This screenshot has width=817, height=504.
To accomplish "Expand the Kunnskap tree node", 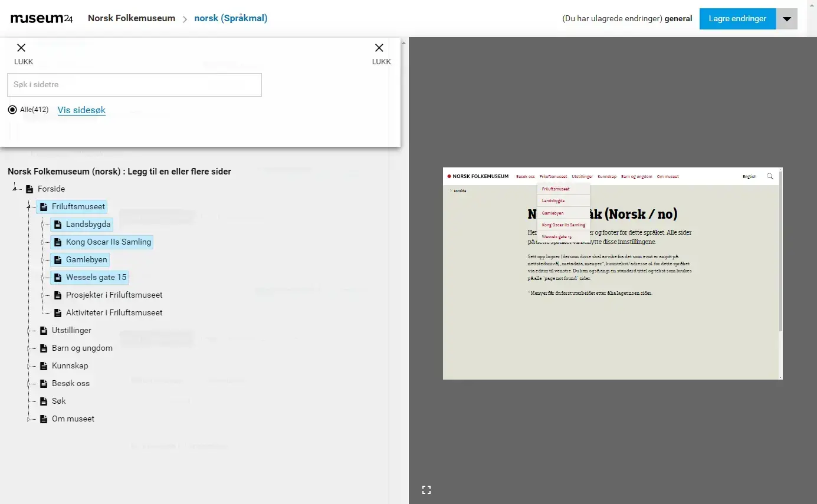I will [29, 366].
